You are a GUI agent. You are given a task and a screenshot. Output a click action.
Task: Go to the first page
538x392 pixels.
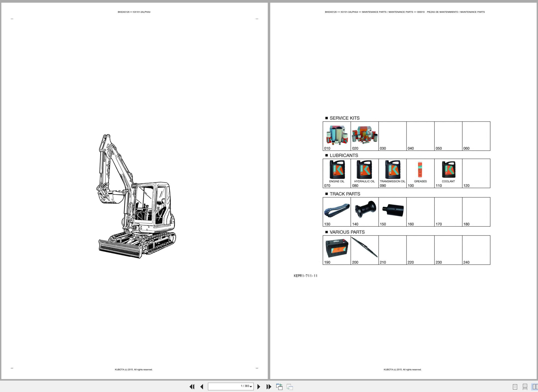pos(192,387)
